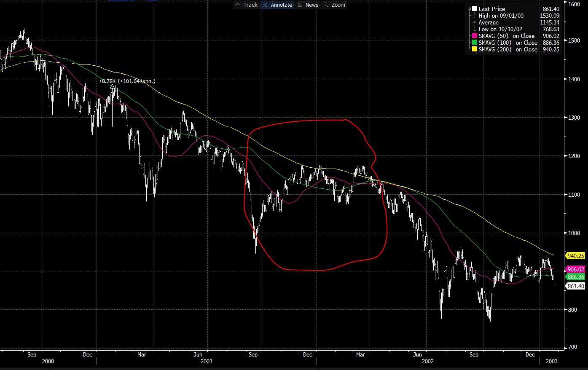Click the magenta SMAVG (50) swatch
Image resolution: width=588 pixels, height=370 pixels.
(475, 36)
